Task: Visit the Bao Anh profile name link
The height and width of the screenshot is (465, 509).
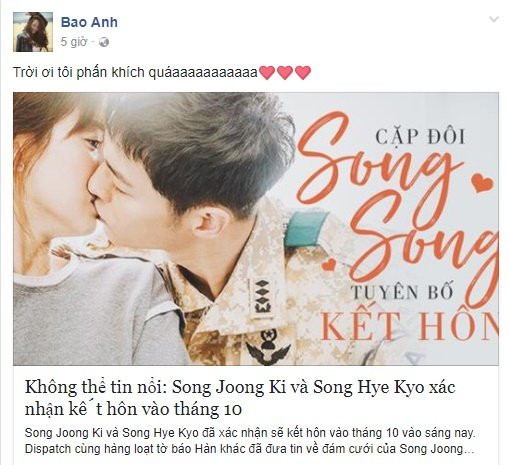Action: click(x=89, y=22)
